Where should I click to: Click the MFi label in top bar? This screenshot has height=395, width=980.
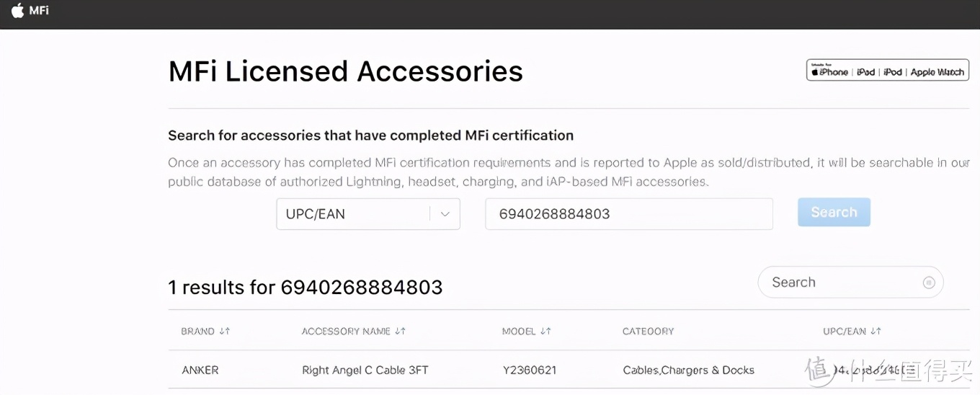click(x=39, y=11)
